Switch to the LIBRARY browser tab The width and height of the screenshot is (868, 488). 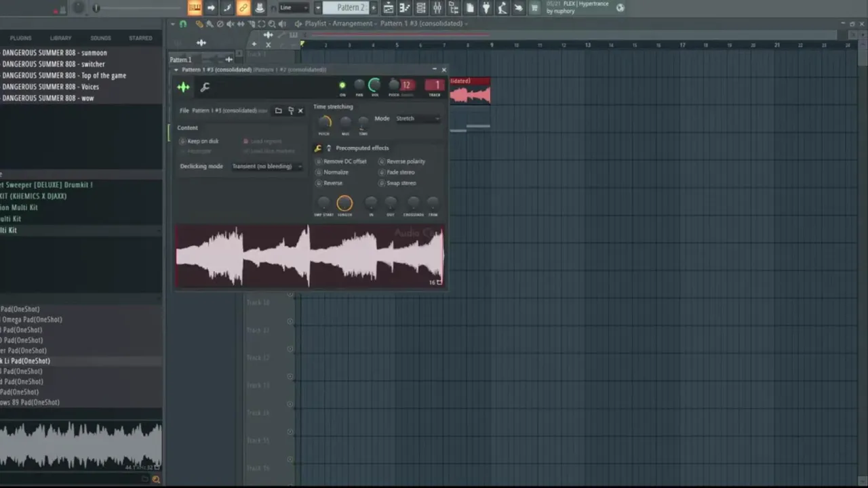tap(60, 38)
